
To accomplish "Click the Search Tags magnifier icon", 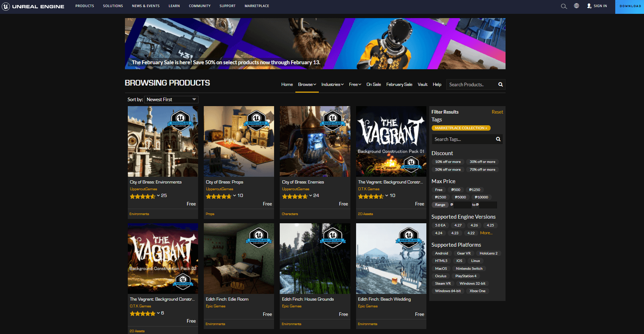I will click(498, 139).
